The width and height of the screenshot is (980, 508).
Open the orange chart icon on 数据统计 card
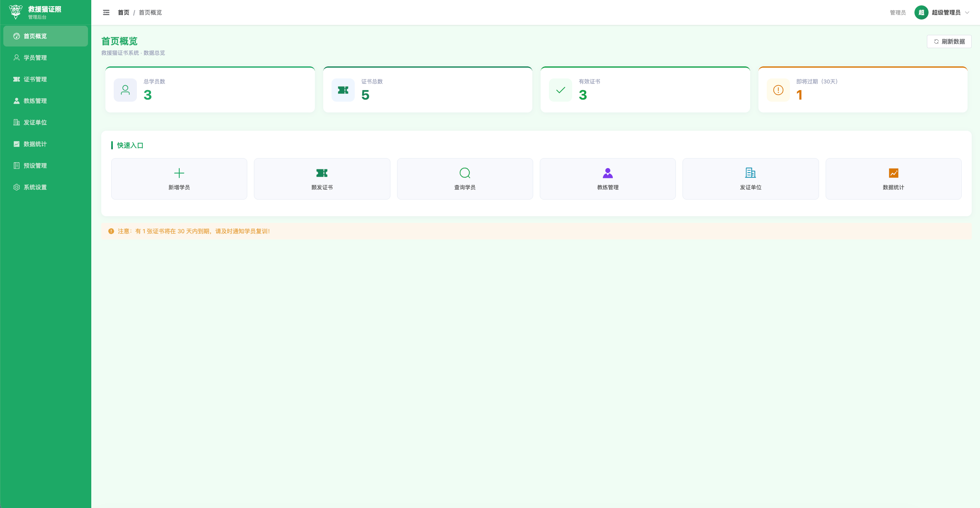pyautogui.click(x=893, y=173)
